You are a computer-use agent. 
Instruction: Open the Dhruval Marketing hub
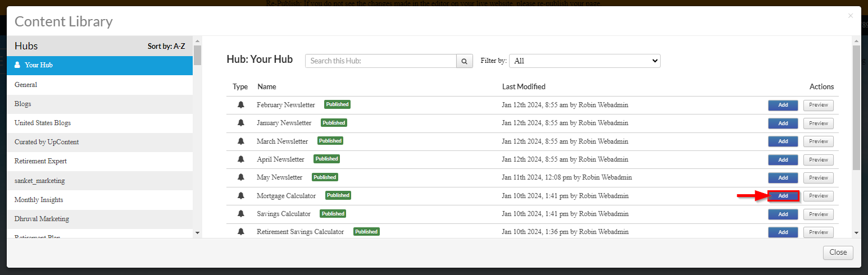pyautogui.click(x=99, y=219)
